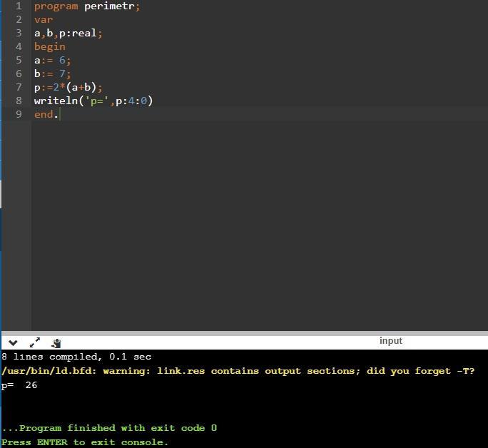488x448 pixels.
Task: Click code line 'program perimetr;'
Action: [87, 6]
